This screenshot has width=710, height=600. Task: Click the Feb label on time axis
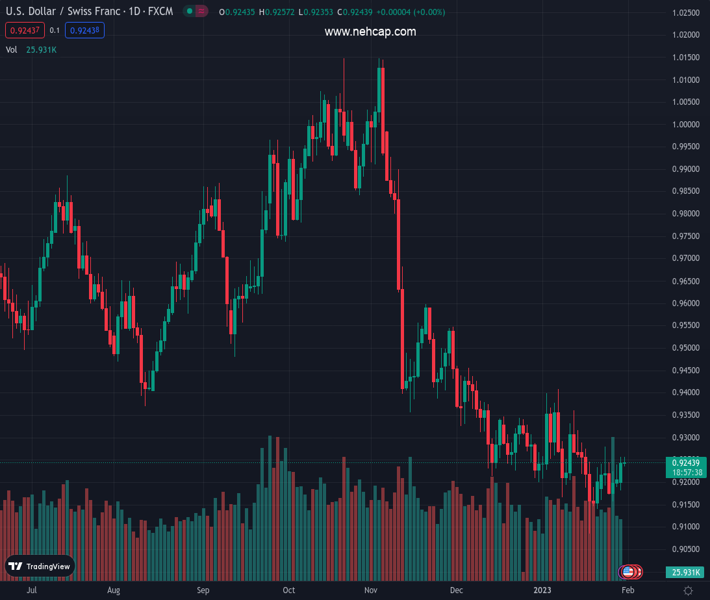pyautogui.click(x=627, y=591)
